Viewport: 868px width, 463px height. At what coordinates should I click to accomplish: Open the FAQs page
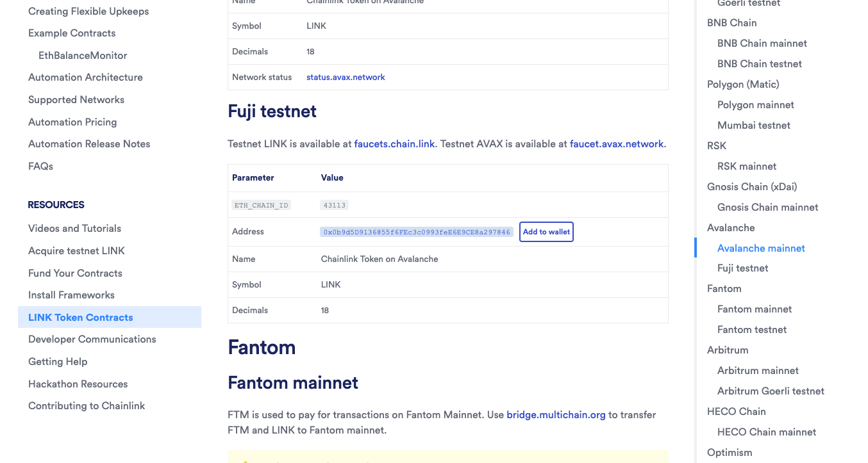click(40, 166)
